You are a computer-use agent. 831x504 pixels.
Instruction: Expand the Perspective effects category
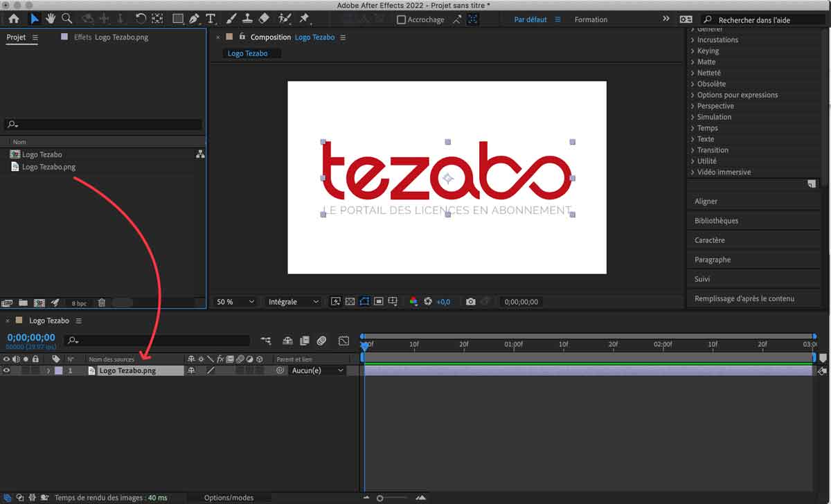coord(692,106)
